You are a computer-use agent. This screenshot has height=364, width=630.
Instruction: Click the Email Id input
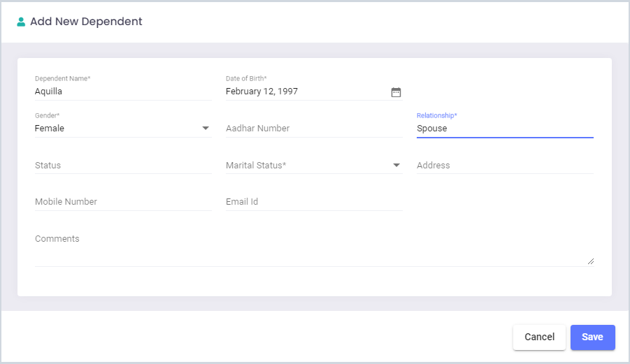[314, 202]
